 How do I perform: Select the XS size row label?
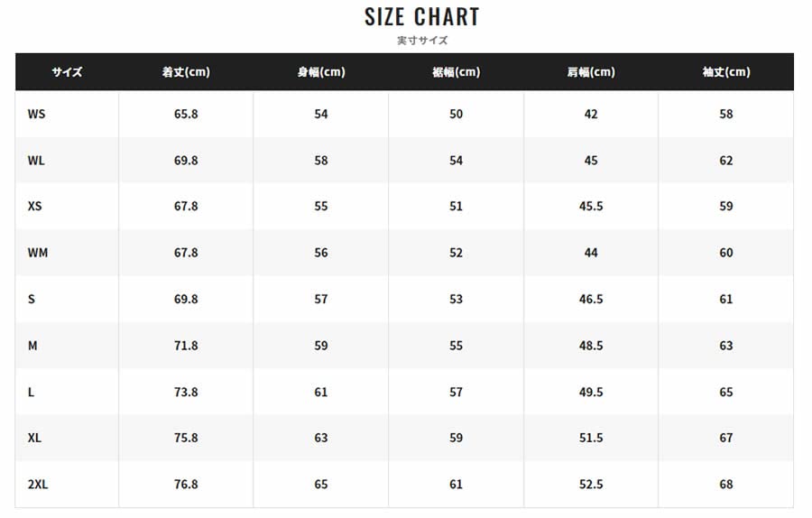(x=35, y=207)
